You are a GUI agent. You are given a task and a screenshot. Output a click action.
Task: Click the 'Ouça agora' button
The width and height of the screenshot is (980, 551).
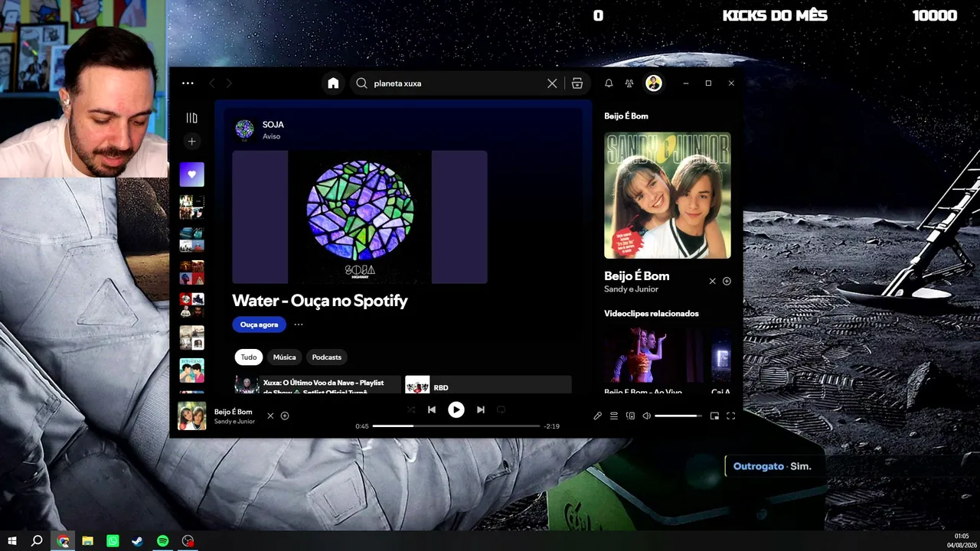tap(259, 324)
